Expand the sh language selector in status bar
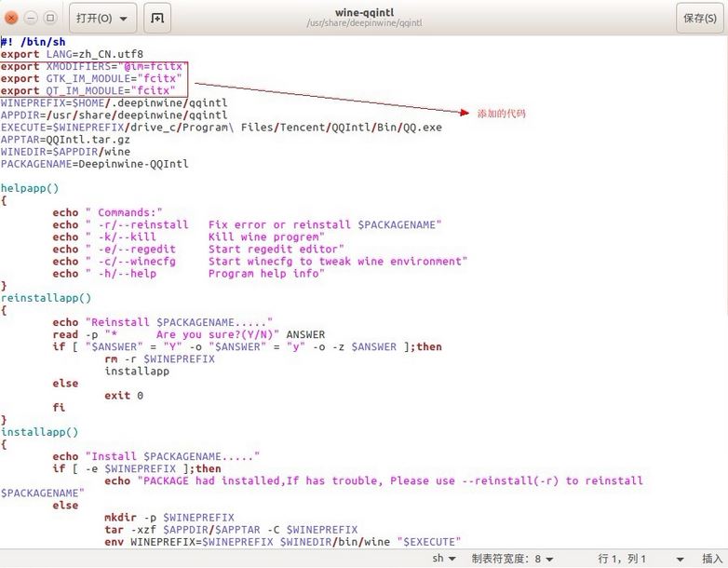 pos(443,559)
